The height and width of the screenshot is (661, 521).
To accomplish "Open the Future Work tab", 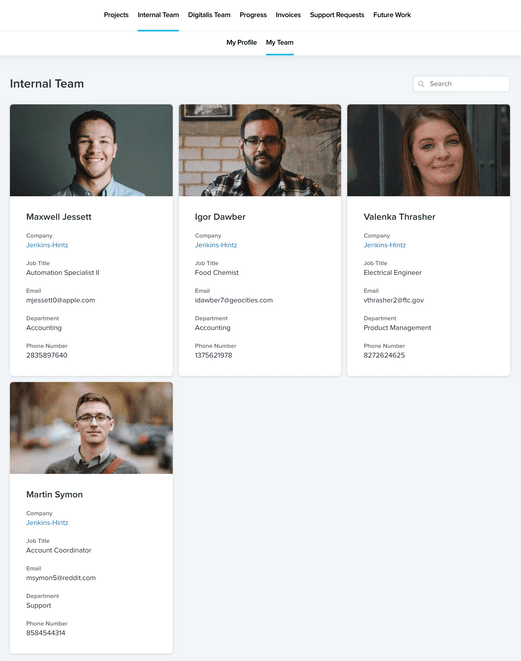I will [392, 15].
